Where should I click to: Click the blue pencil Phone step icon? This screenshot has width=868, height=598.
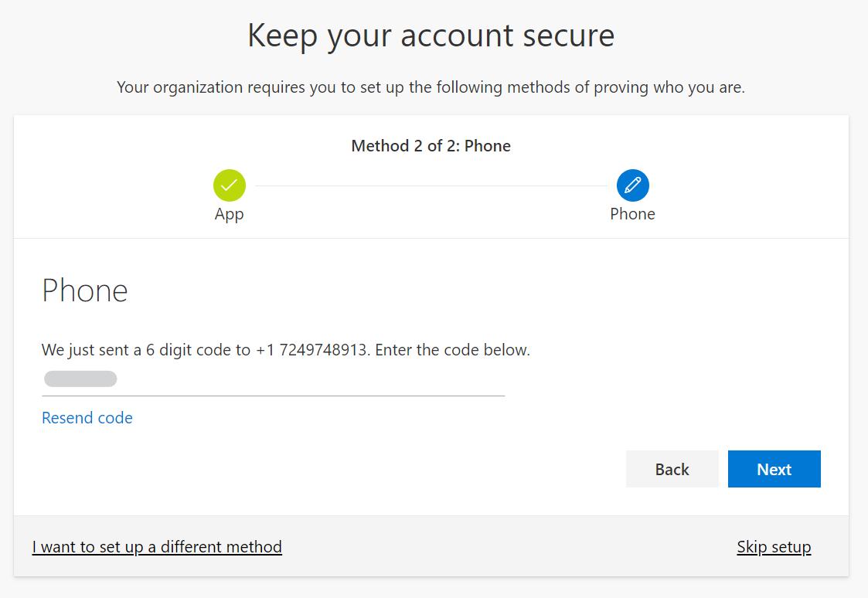click(x=632, y=185)
